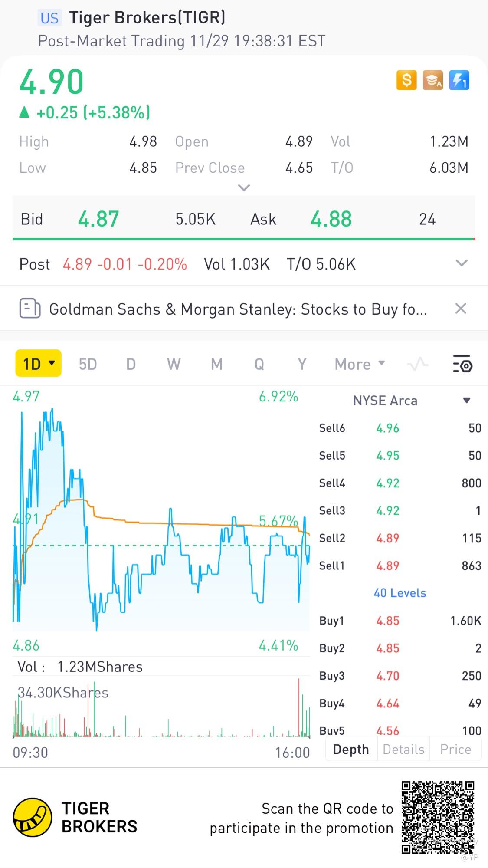
Task: Tap the Vol 1.23MShares label
Action: pos(80,667)
